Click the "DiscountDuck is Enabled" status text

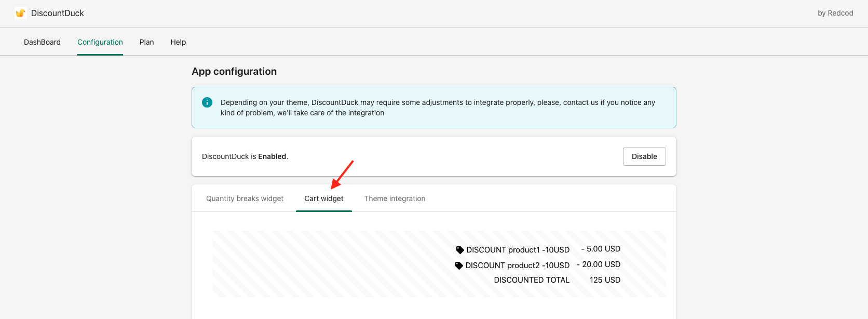tap(245, 156)
